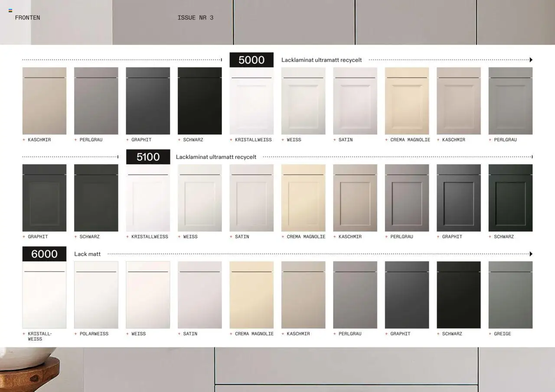Click the arrow ending the 5000 series line
555x392 pixels.
click(531, 60)
